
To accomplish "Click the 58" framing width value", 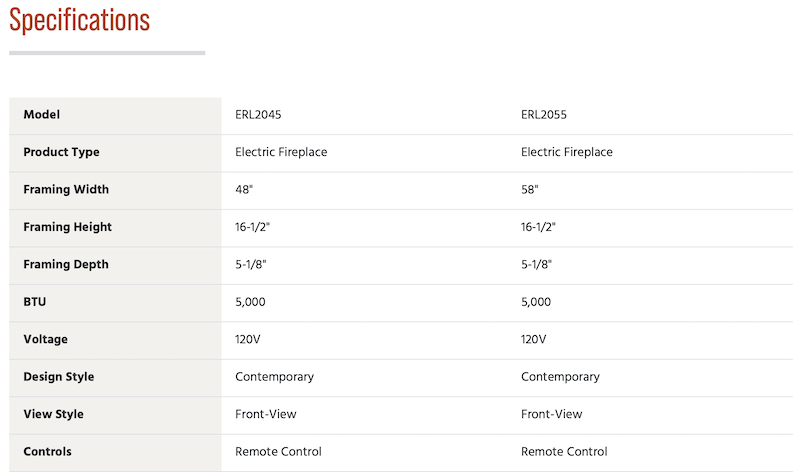I will (x=530, y=189).
